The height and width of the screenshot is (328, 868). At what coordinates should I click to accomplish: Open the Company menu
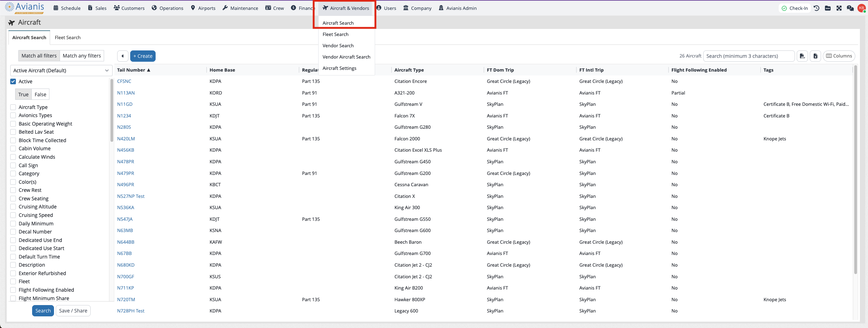tap(417, 8)
